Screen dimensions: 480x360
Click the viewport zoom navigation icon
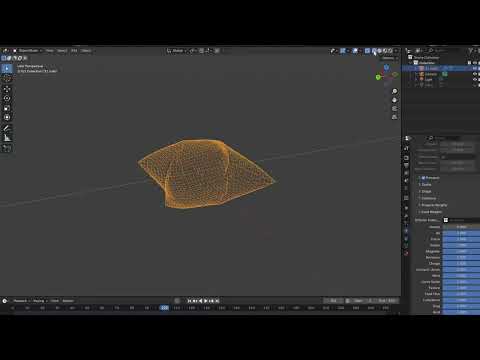pyautogui.click(x=395, y=91)
